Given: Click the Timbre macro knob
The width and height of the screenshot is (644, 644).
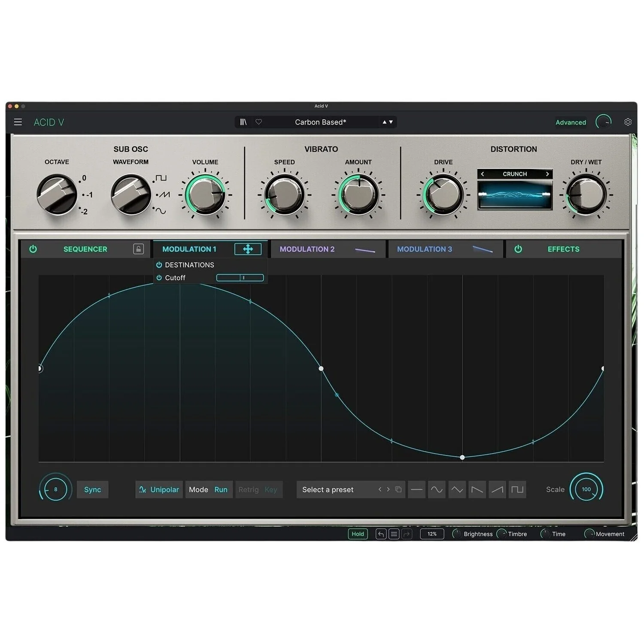Looking at the screenshot, I should pyautogui.click(x=501, y=534).
